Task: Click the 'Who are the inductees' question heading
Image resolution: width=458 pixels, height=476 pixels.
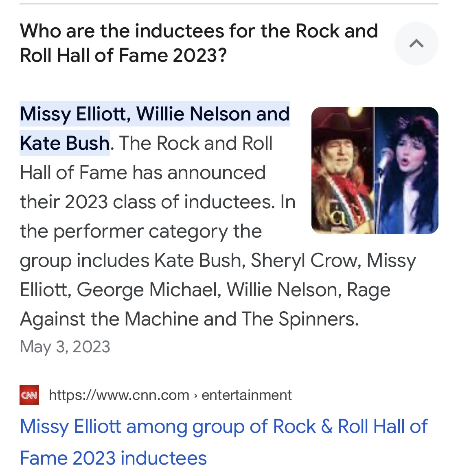Action: tap(199, 43)
